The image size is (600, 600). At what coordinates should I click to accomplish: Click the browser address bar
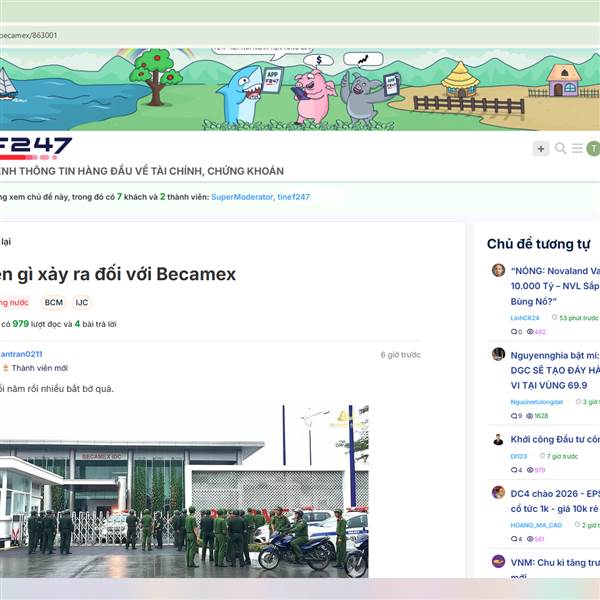tap(300, 35)
